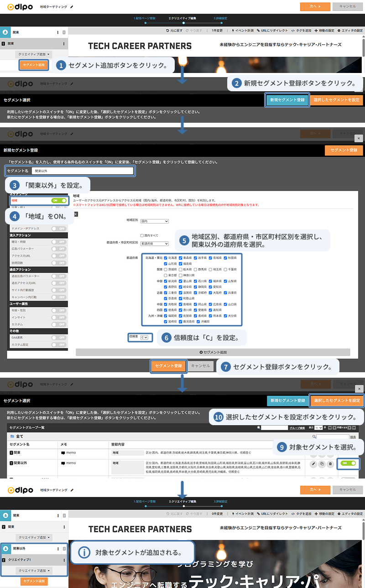
Task: Turn off the 地域 ON switch
Action: pos(59,200)
